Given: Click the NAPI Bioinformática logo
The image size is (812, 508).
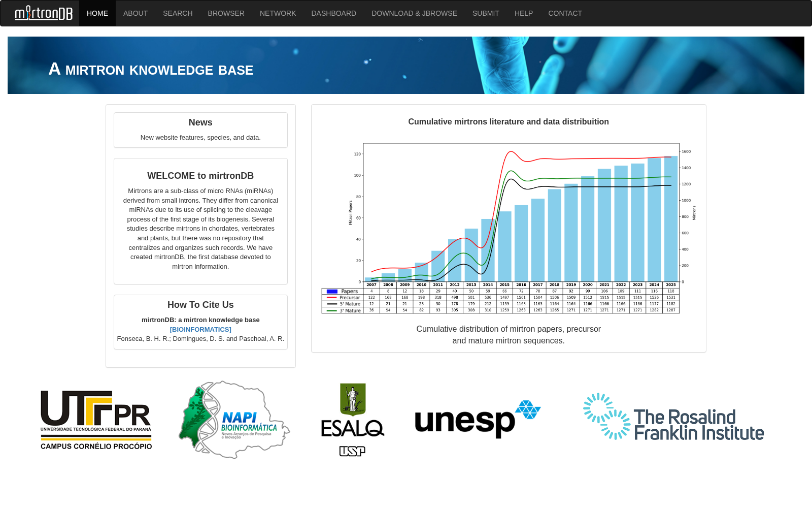Looking at the screenshot, I should 234,420.
